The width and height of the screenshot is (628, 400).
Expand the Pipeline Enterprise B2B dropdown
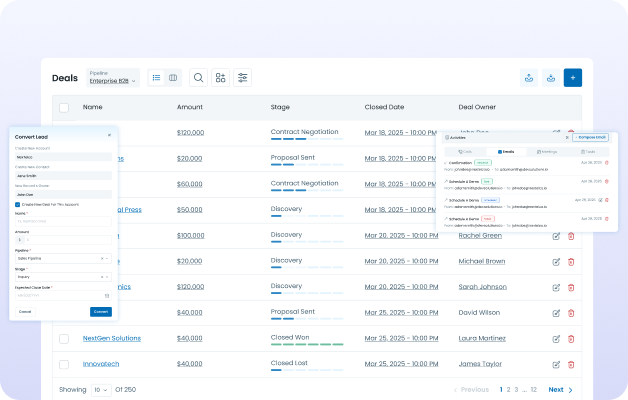(114, 78)
